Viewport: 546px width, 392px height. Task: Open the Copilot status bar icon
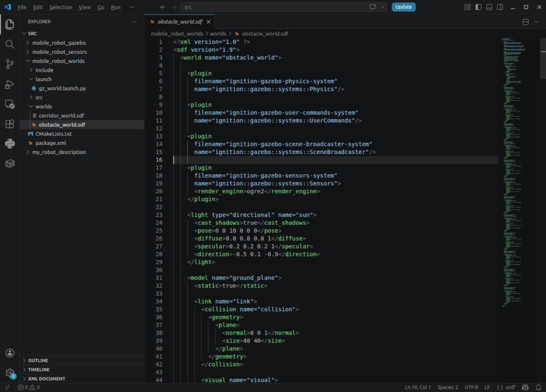click(x=525, y=387)
